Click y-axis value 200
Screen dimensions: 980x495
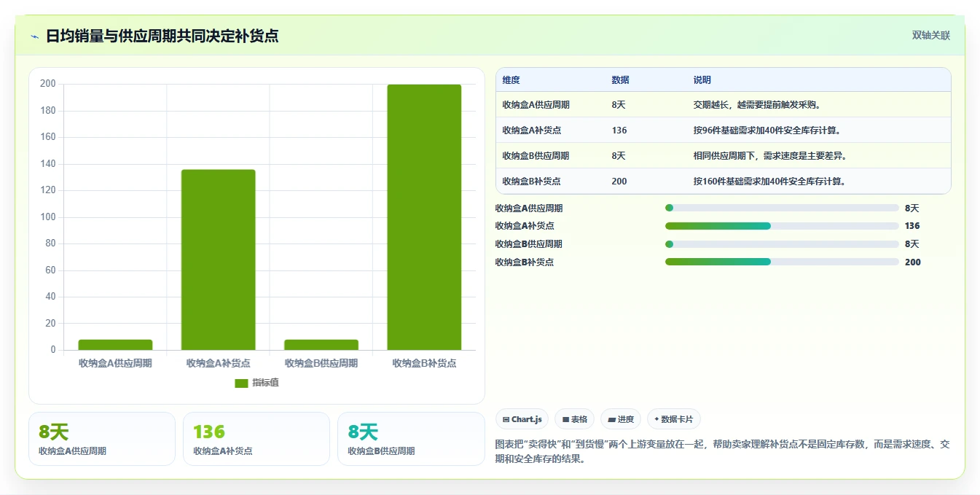coord(48,84)
